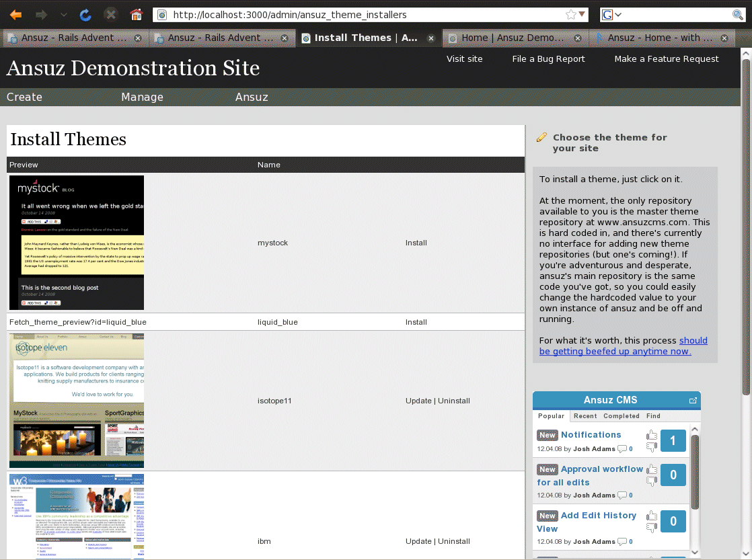
Task: Switch to the Home | Ansuz Demo tab
Action: click(x=513, y=38)
